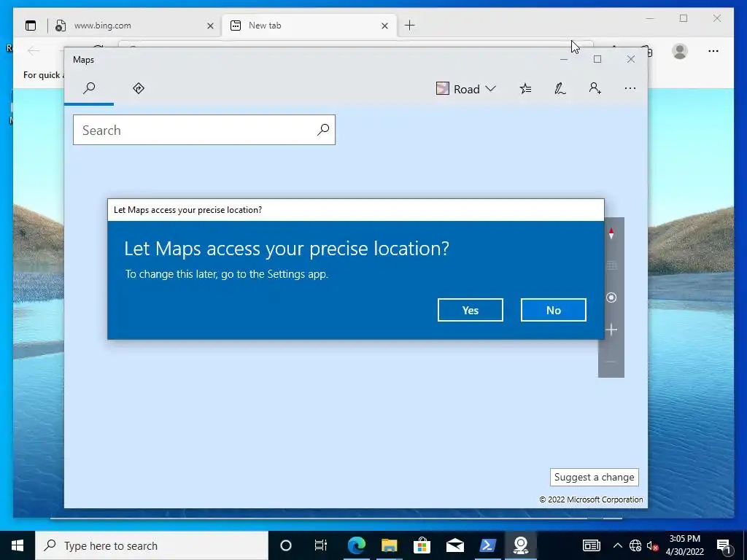Click the Edge back arrow

[34, 50]
